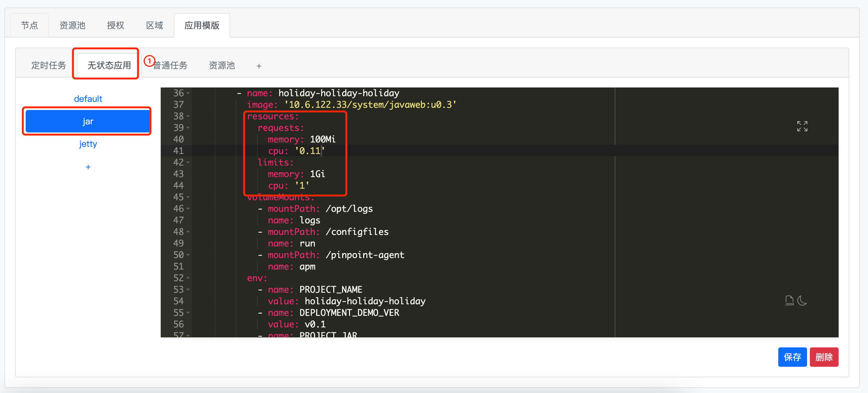Click the image registry path string

(x=370, y=105)
